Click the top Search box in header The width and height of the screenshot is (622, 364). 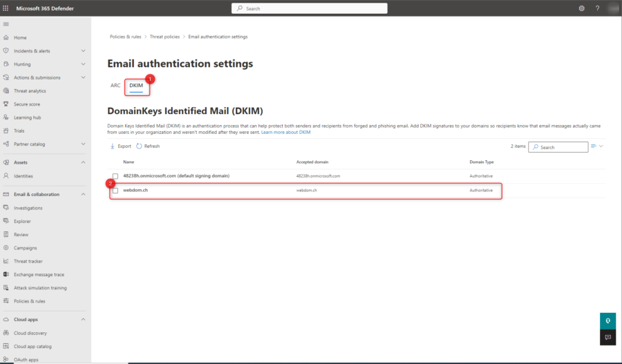coord(310,8)
